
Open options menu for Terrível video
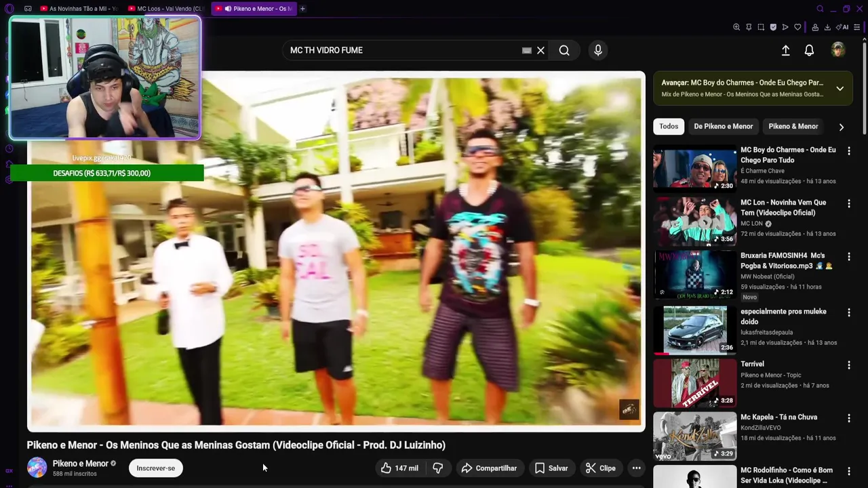(x=848, y=365)
